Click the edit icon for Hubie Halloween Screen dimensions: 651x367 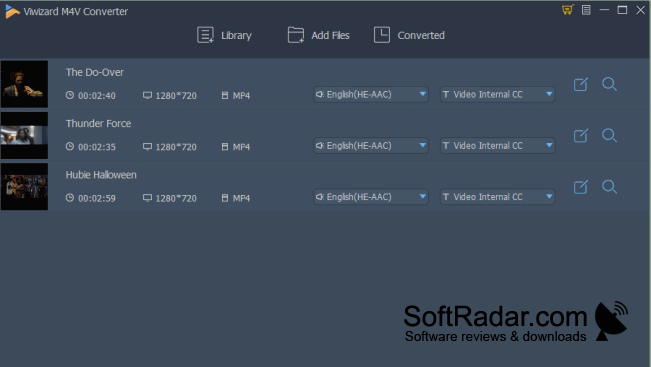(580, 187)
